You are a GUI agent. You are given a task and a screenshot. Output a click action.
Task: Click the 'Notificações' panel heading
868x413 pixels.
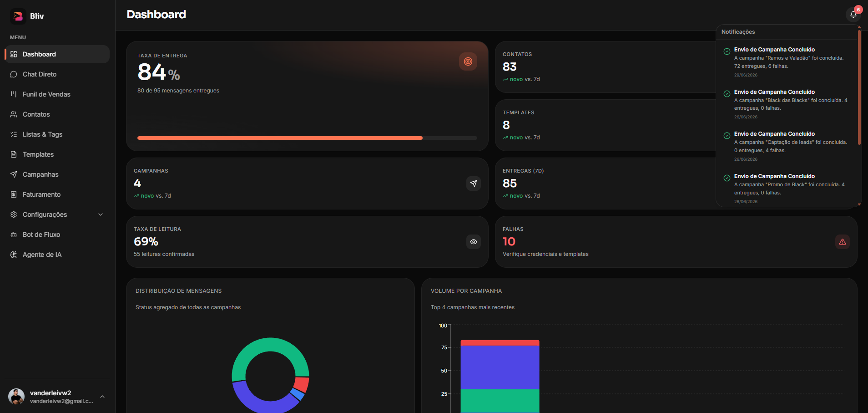738,32
